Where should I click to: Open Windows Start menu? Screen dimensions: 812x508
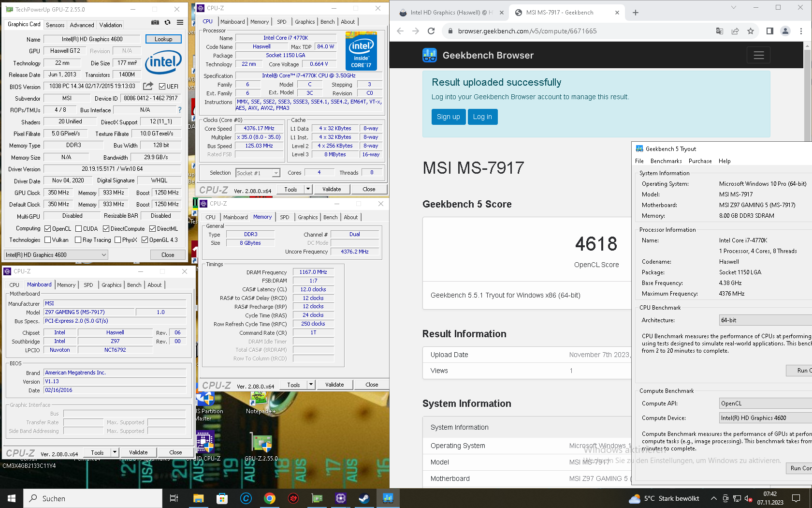coord(12,498)
